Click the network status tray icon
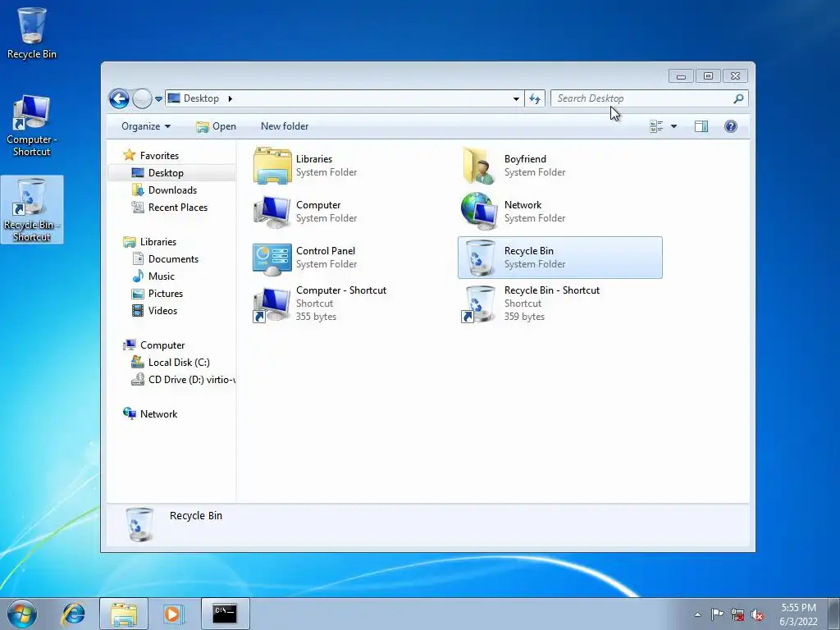 pyautogui.click(x=737, y=614)
